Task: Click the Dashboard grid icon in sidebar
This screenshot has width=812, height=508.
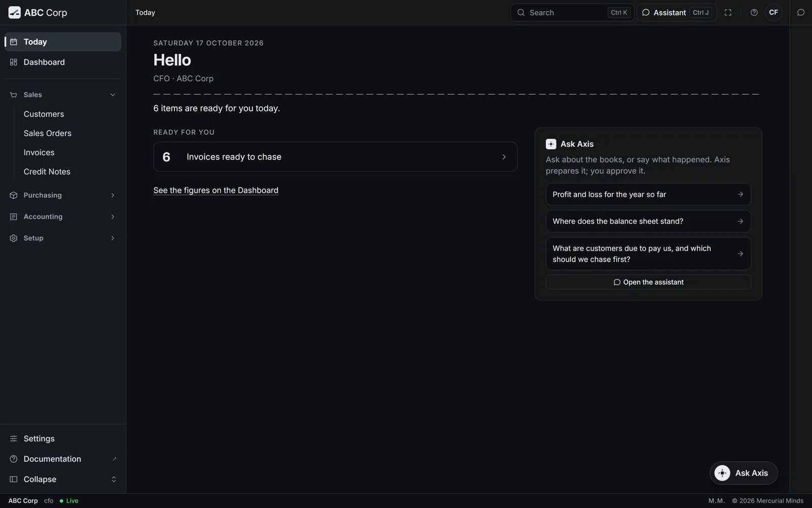Action: (x=14, y=62)
